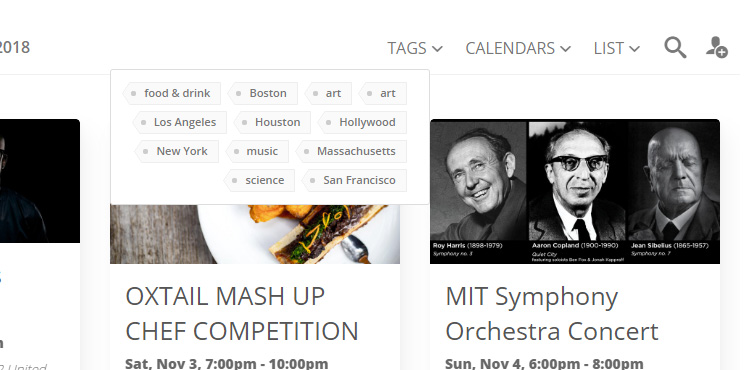Viewport: 750px width, 370px height.
Task: Select the Boston tag
Action: click(x=263, y=93)
